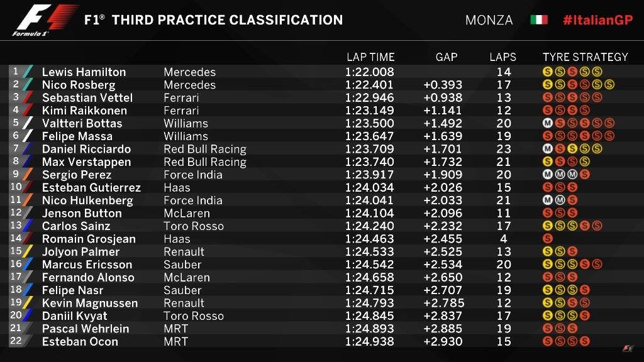Click the yellow team stripe beside Jolyon Palmer
644x362 pixels.
click(x=27, y=251)
